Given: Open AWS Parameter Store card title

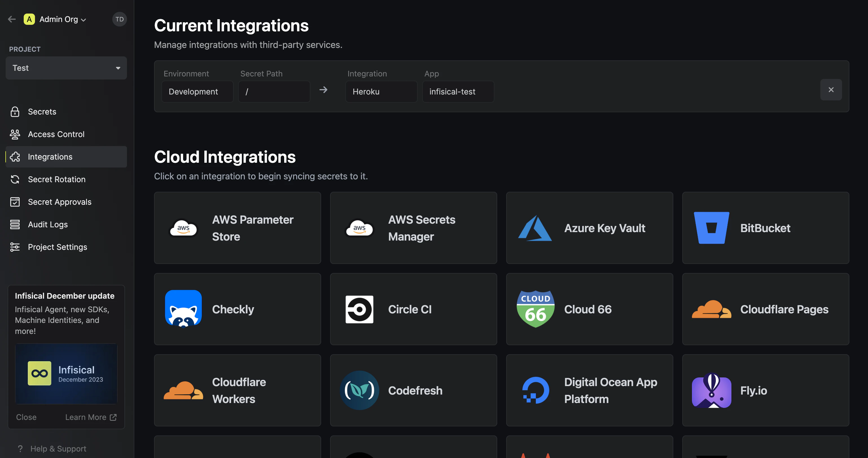Looking at the screenshot, I should (x=253, y=228).
